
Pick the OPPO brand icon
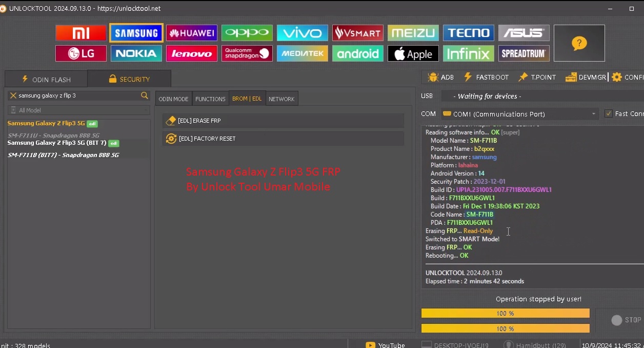pyautogui.click(x=247, y=33)
